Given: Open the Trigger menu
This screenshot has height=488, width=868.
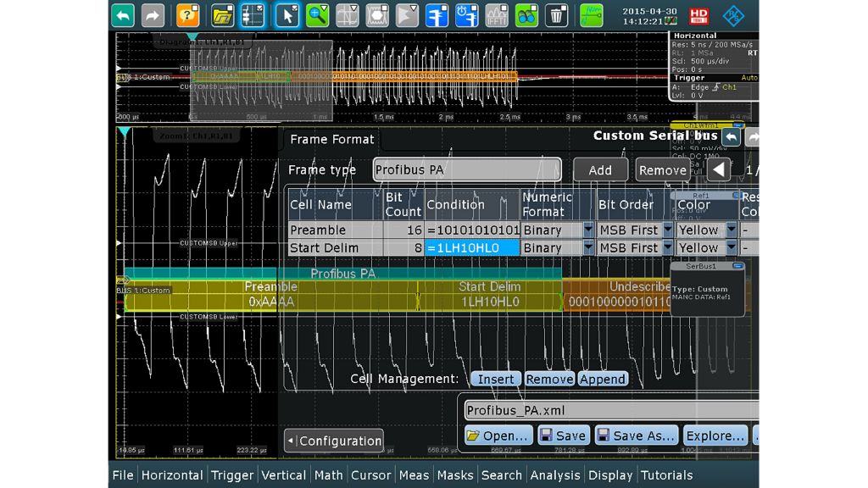Looking at the screenshot, I should (x=232, y=475).
